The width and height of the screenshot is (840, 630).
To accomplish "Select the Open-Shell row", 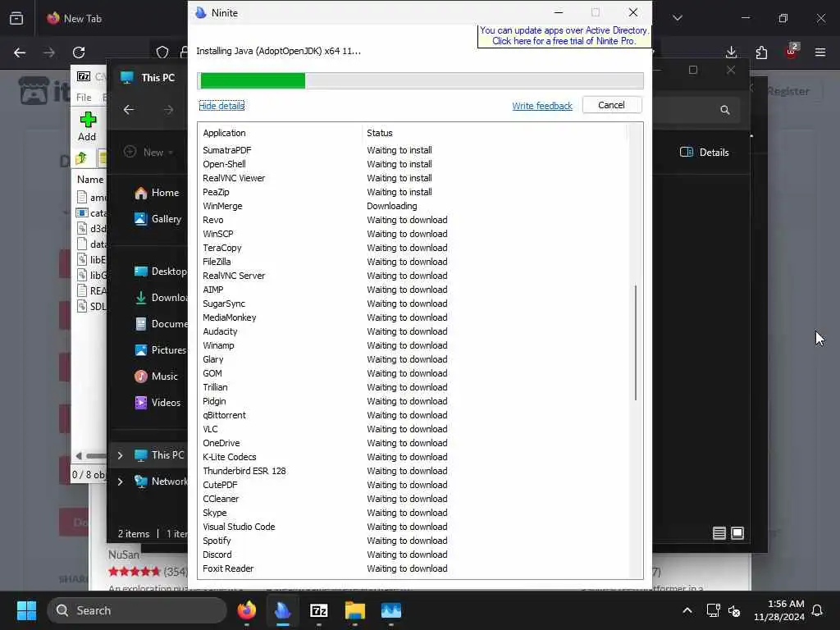I will click(413, 164).
